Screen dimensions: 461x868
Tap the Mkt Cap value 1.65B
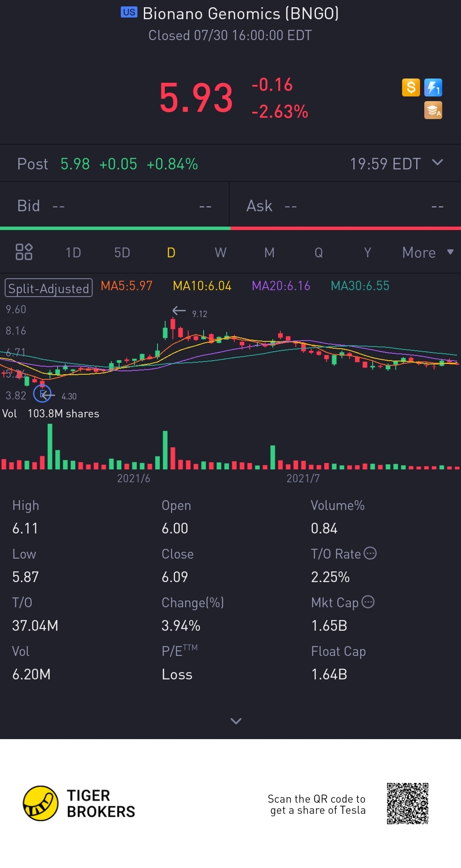tap(329, 626)
